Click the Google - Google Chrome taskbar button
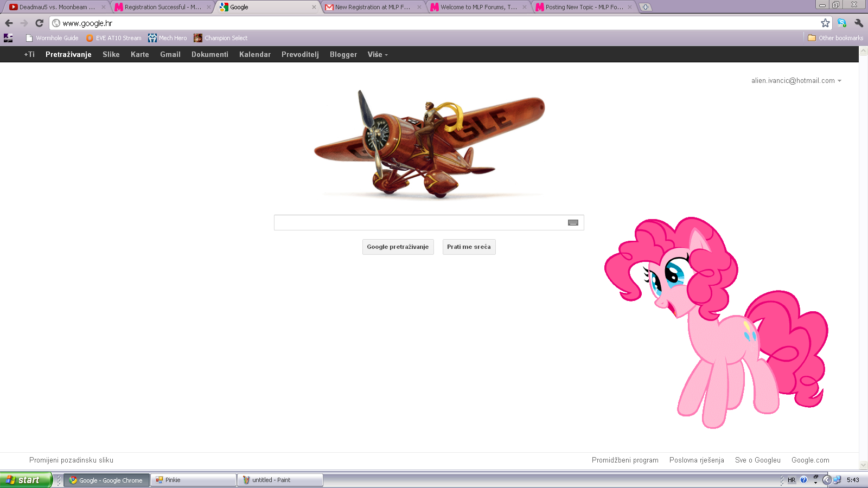The image size is (868, 488). click(x=107, y=480)
